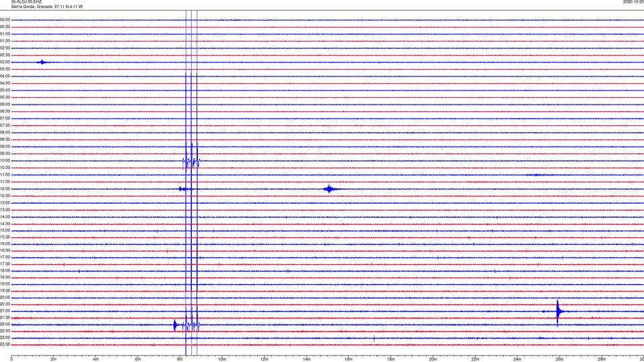
Task: Select the 03:00 trace time label
Action: (x=5, y=62)
